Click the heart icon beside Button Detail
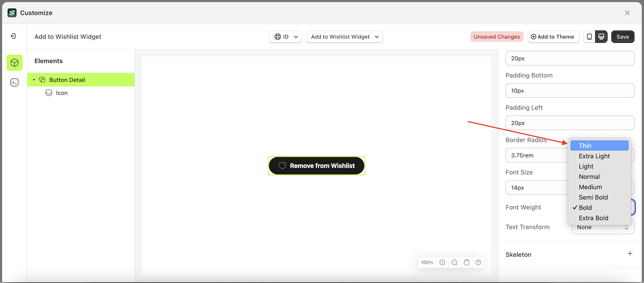 pos(42,80)
